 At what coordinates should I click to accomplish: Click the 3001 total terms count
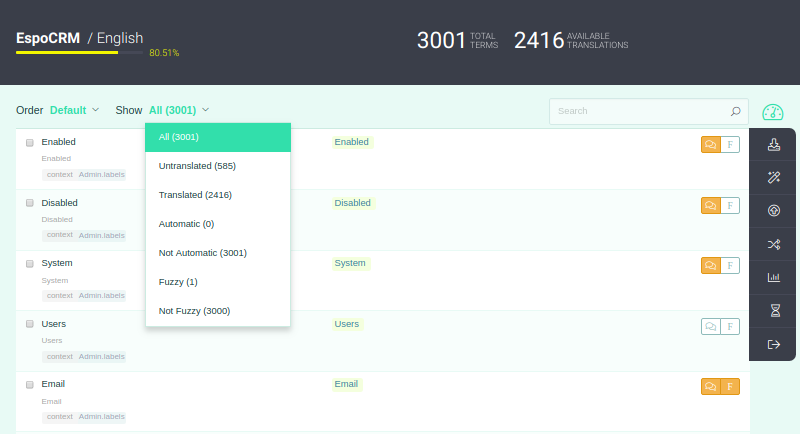[x=441, y=40]
